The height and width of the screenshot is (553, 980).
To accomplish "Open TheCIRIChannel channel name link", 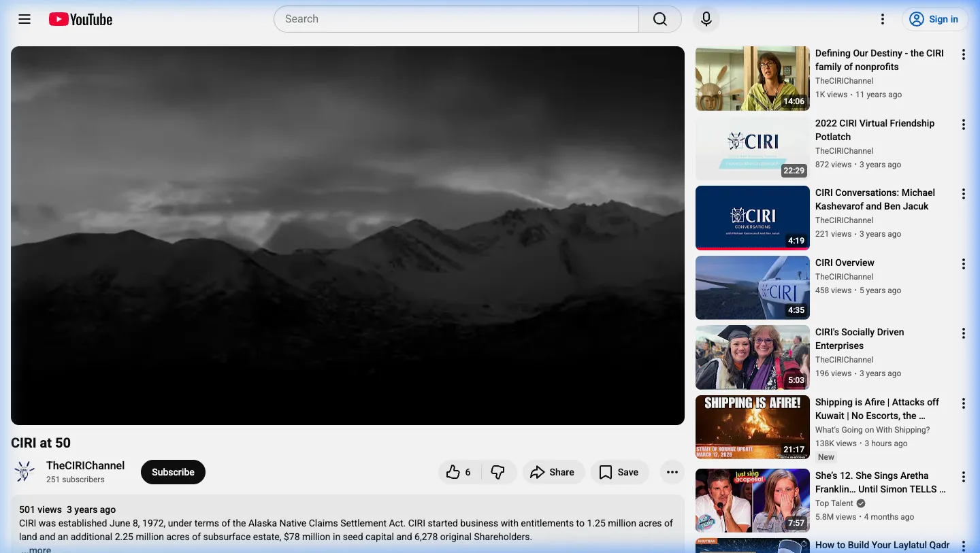I will tap(85, 465).
